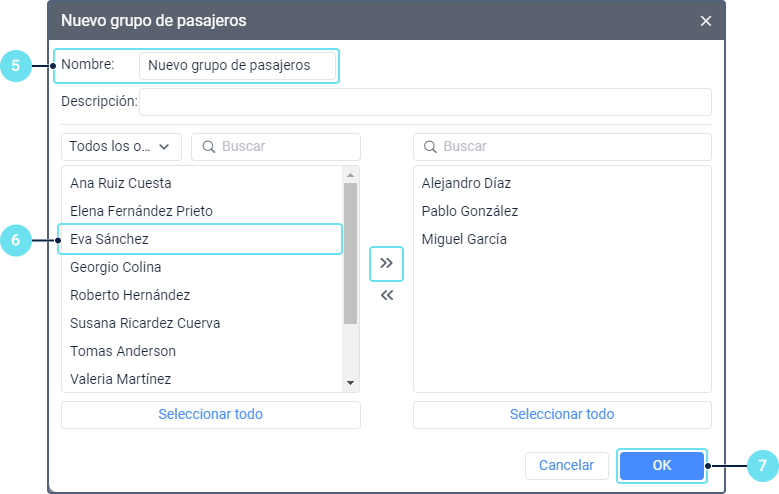Click the Descripción input field

point(425,102)
